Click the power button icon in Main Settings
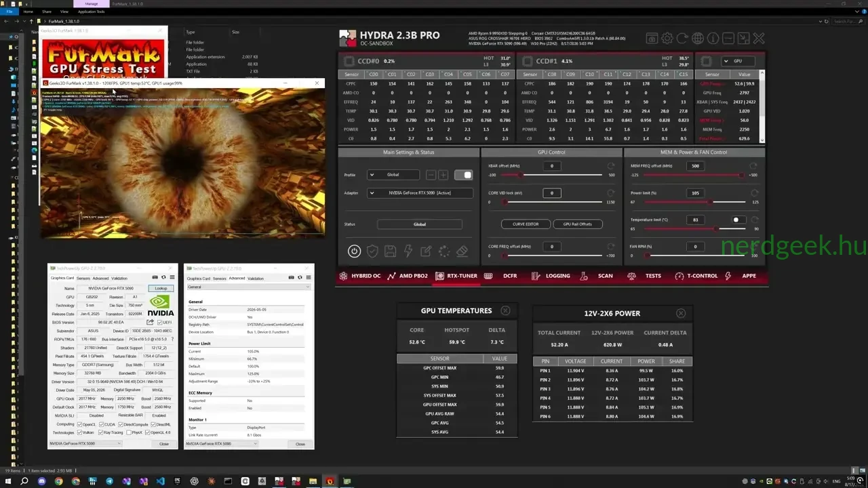 coord(354,251)
